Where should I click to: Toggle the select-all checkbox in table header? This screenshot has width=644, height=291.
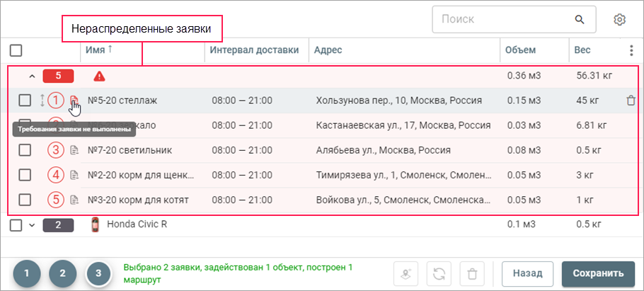tap(16, 50)
